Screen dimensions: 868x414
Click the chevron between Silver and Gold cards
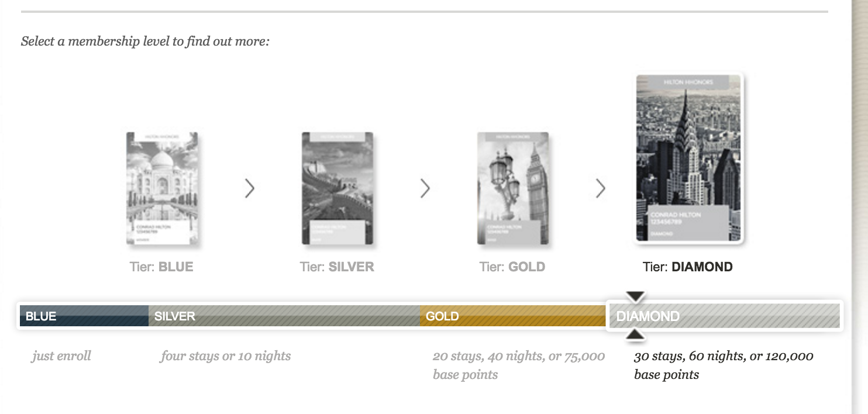coord(425,188)
